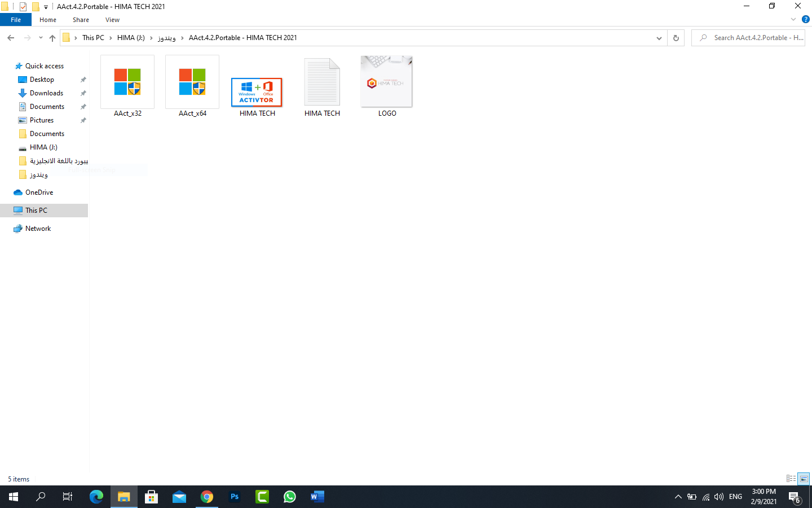
Task: Open Explorer Help question mark icon
Action: tap(805, 19)
